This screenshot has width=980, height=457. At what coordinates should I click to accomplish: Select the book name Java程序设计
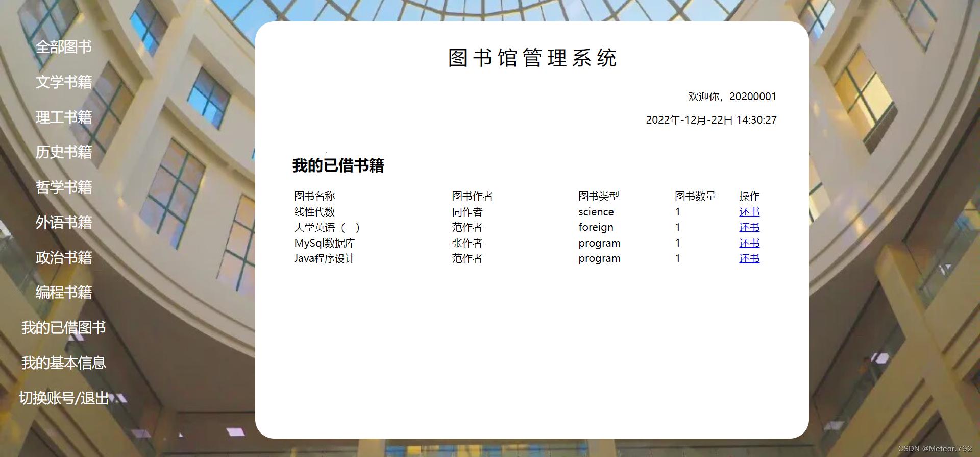pos(324,258)
